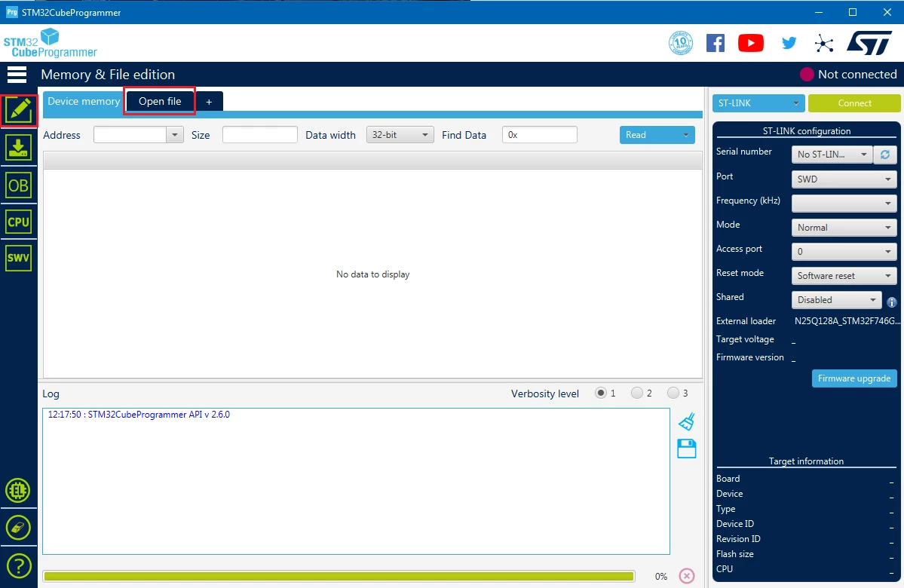Open the Access port dropdown
Viewport: 904px width, 588px height.
coord(844,251)
